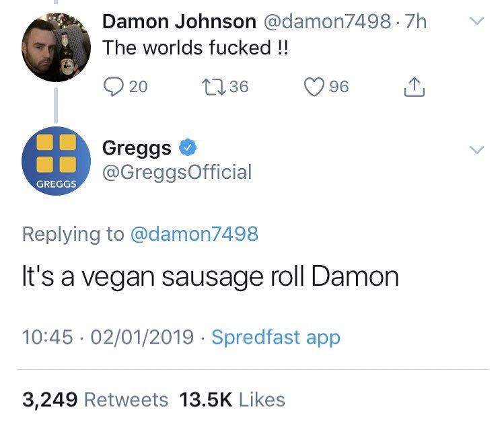Viewport: 504px width, 427px height.
Task: View the 3,249 Retweets list
Action: pyautogui.click(x=95, y=399)
